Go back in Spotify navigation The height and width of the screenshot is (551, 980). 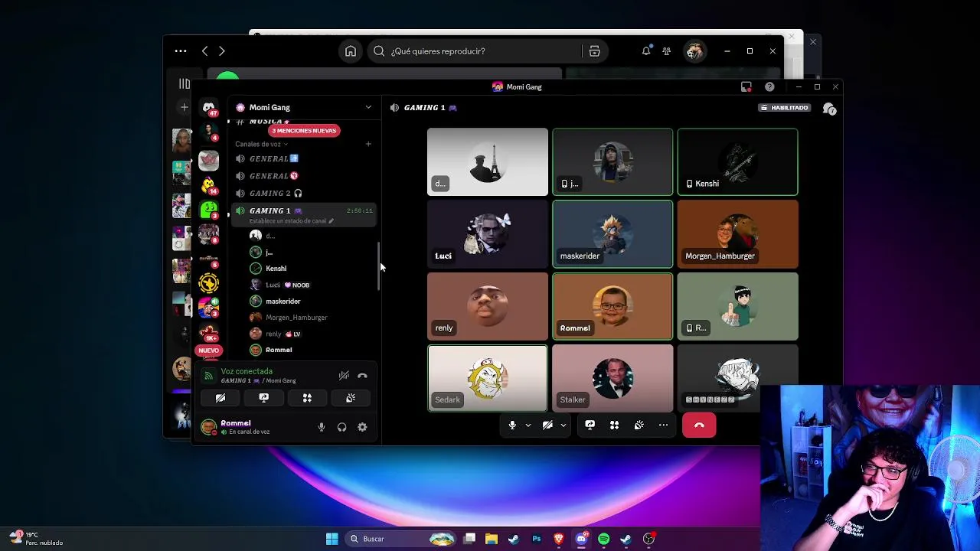tap(204, 51)
